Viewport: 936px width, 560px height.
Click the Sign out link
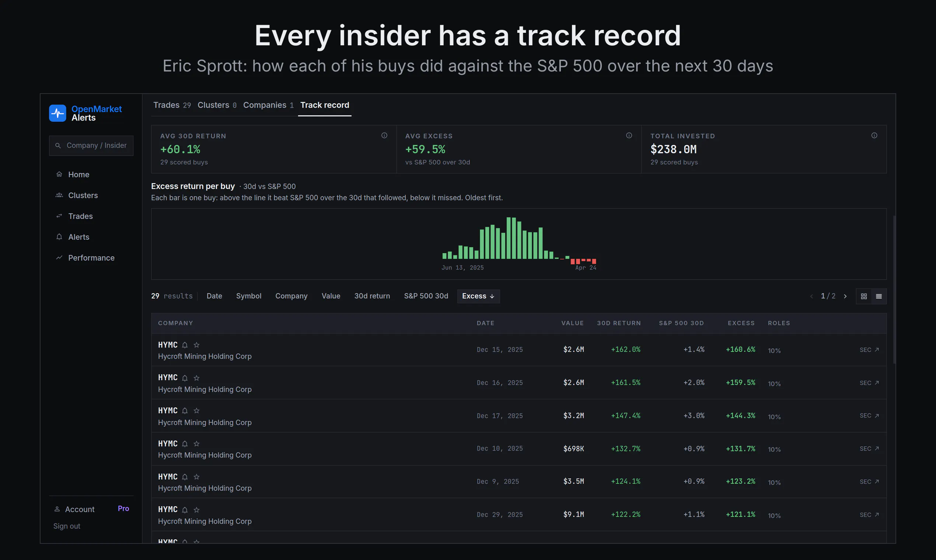click(x=67, y=526)
